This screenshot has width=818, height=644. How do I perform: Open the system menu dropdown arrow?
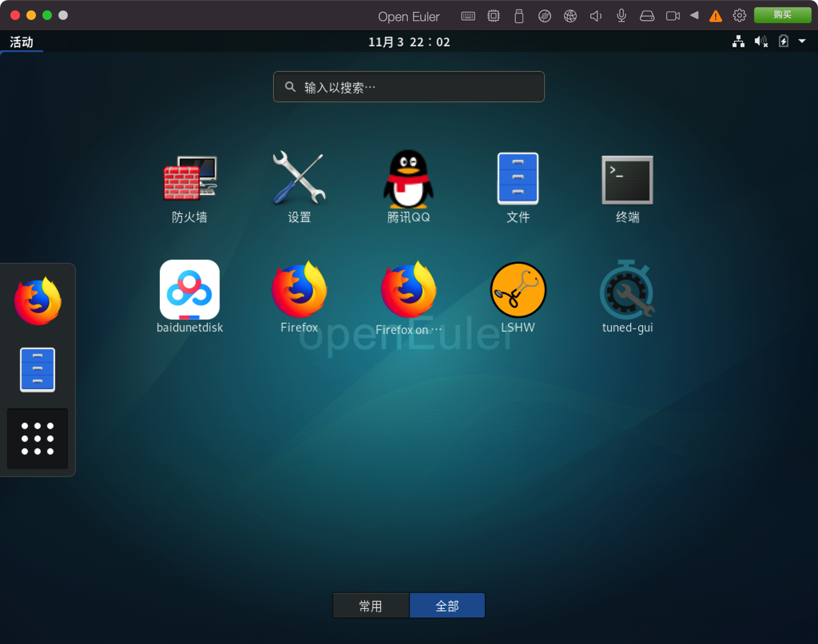pos(802,41)
